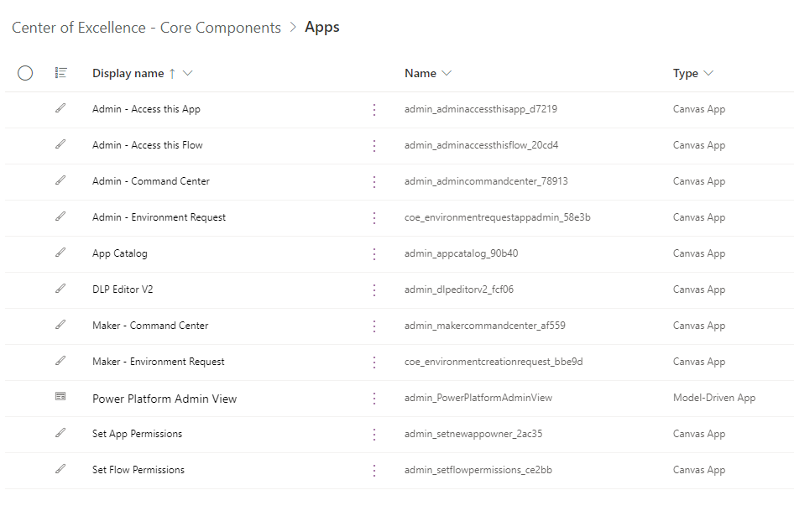
Task: Open the Name column header dropdown
Action: click(x=446, y=73)
